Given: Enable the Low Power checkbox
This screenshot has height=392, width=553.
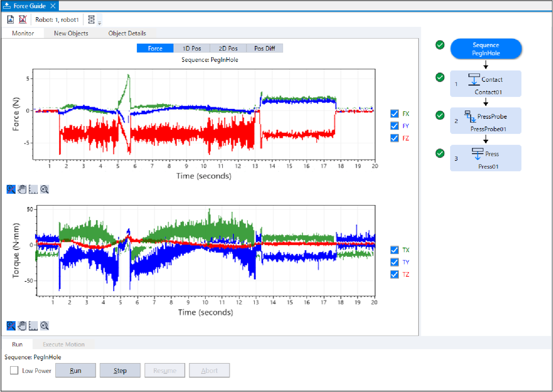Looking at the screenshot, I should tap(14, 371).
